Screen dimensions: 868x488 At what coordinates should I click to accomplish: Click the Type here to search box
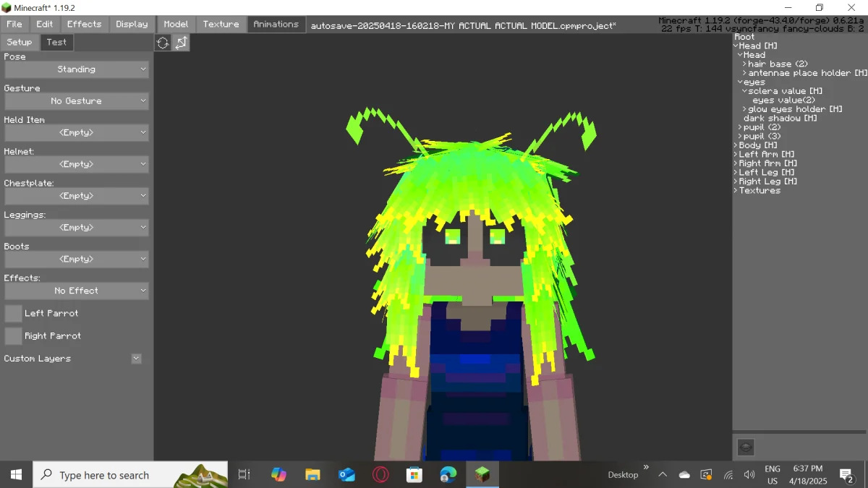130,475
